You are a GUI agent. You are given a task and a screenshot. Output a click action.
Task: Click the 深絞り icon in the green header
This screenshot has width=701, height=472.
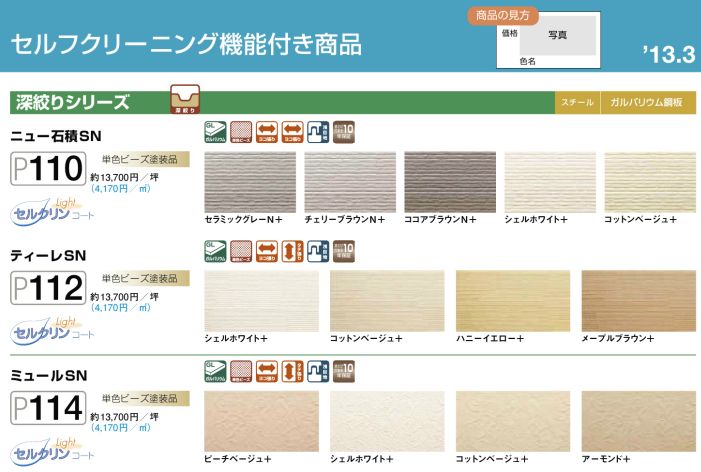[x=185, y=99]
